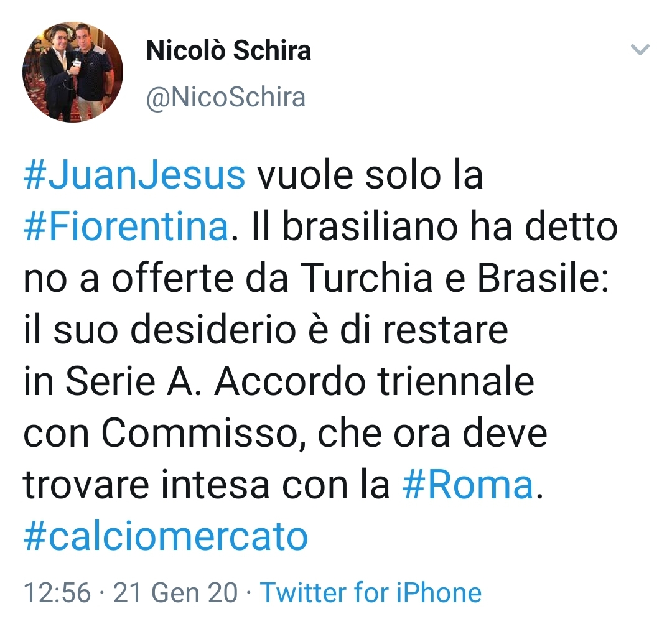Click the tweet body text
Image resolution: width=672 pixels, height=624 pixels.
[311, 330]
